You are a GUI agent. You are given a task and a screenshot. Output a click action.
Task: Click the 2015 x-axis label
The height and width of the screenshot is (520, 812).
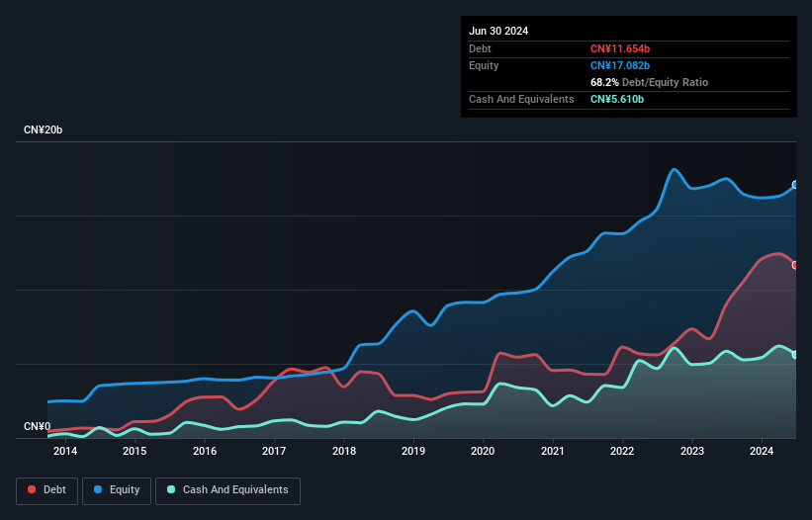pos(135,451)
